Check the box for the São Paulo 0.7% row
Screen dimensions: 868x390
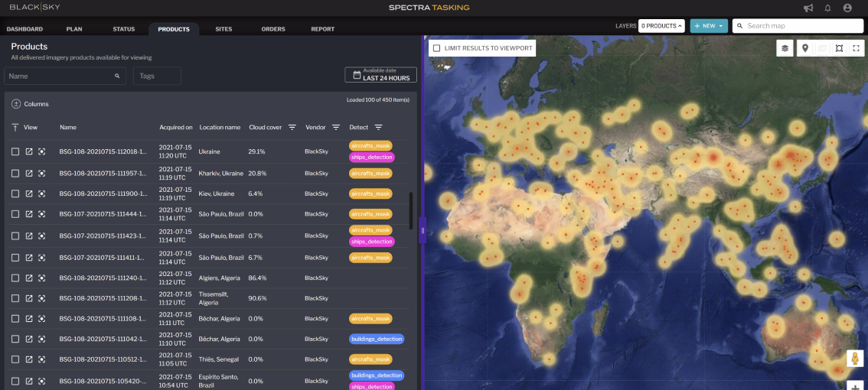[x=15, y=236]
